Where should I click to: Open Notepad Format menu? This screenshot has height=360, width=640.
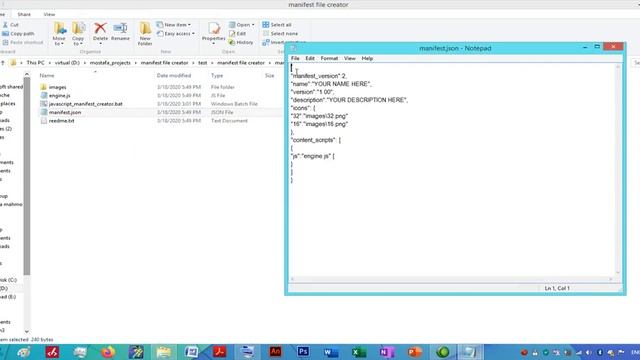[329, 58]
